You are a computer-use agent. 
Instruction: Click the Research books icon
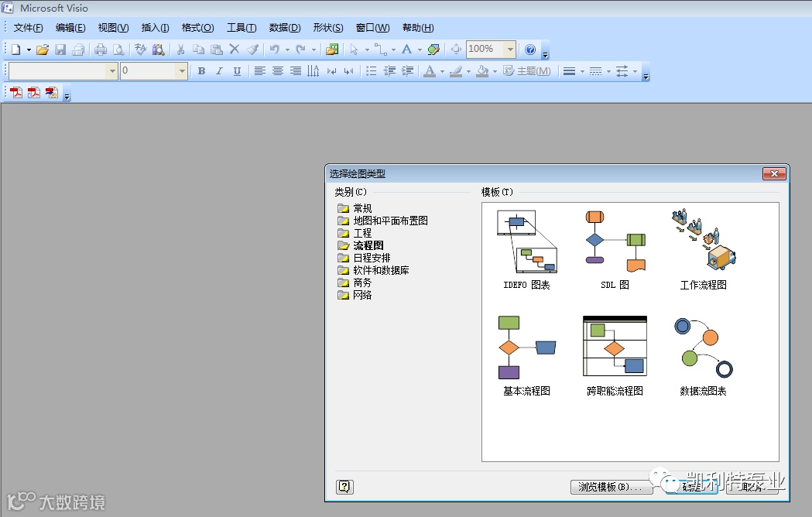159,50
